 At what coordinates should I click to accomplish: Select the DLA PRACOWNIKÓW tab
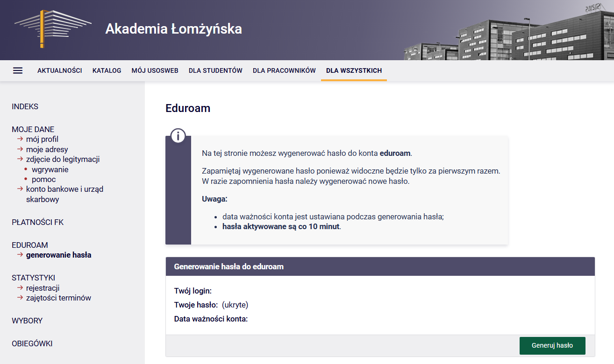(x=284, y=70)
